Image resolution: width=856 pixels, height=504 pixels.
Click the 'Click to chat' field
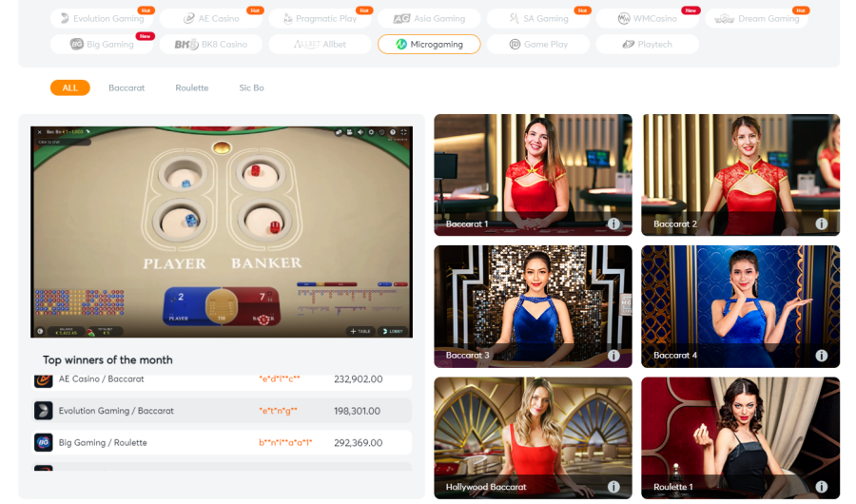62,142
